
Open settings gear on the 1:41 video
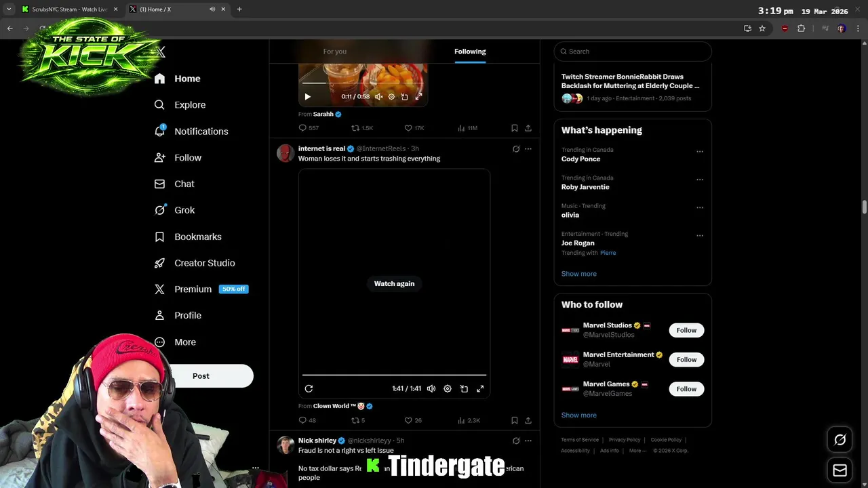pos(448,388)
